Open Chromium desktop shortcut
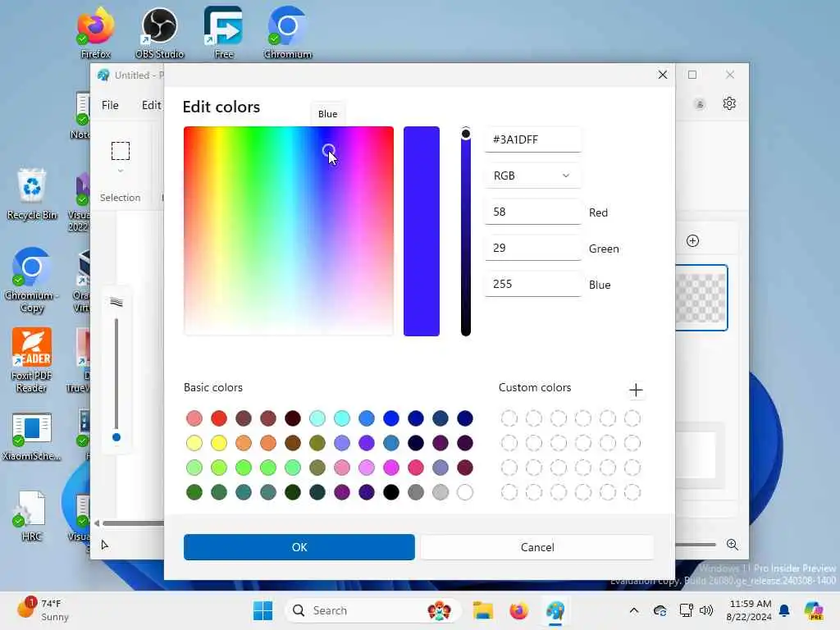The height and width of the screenshot is (630, 840). [x=288, y=33]
